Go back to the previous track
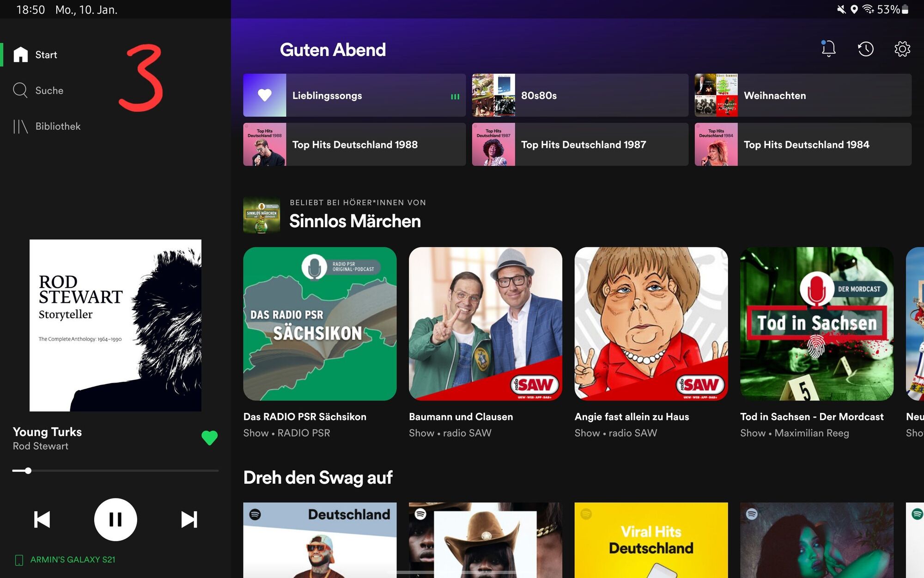 [42, 519]
